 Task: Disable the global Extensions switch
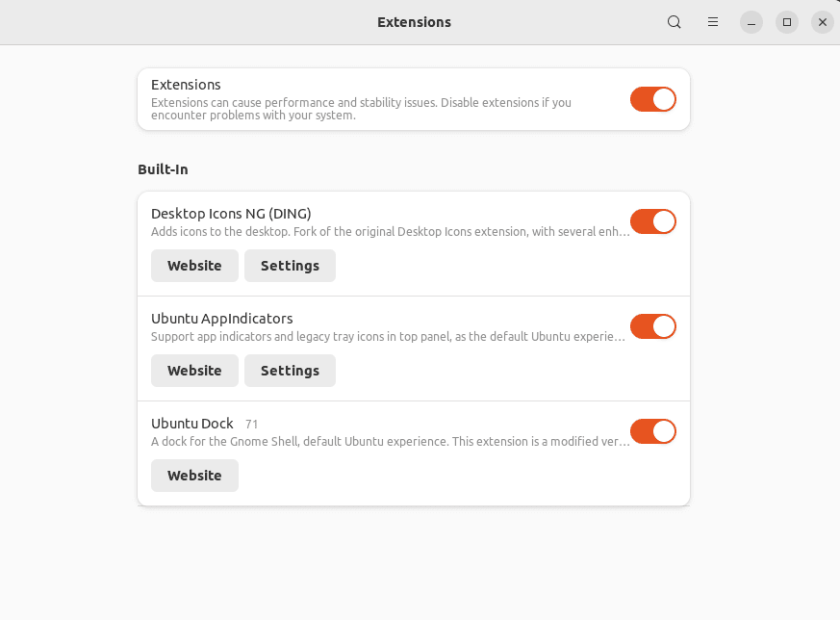[652, 98]
